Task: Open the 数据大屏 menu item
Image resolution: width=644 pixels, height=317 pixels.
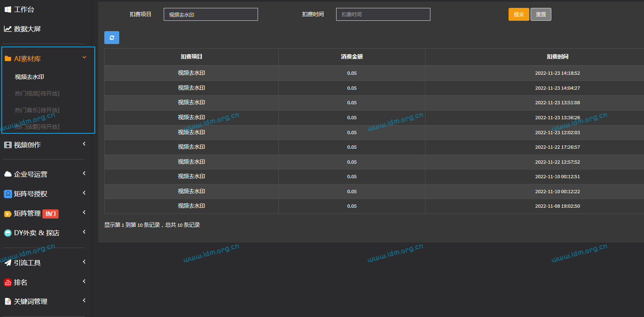Action: (27, 29)
